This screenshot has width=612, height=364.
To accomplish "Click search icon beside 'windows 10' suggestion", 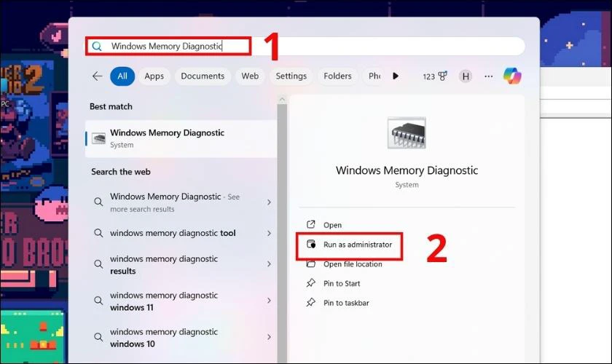I will click(x=98, y=336).
